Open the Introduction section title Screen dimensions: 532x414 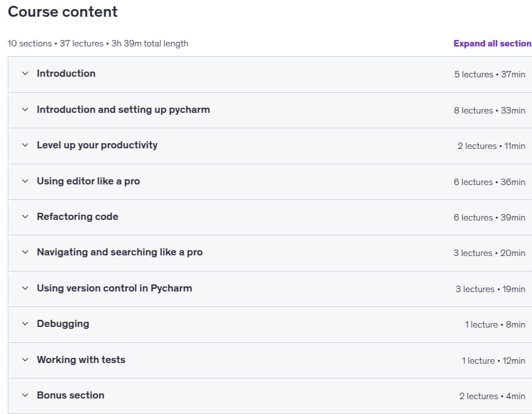point(66,74)
